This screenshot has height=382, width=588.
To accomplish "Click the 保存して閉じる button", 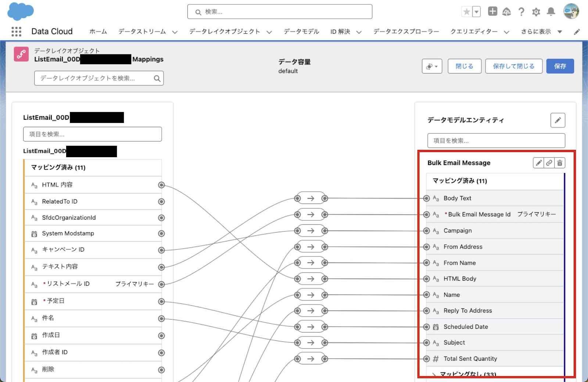I will click(x=514, y=66).
